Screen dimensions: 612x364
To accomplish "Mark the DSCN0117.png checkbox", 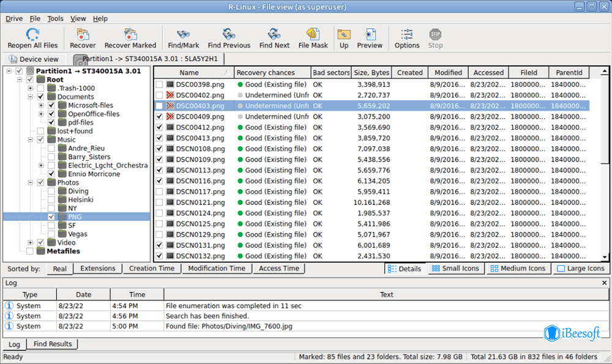I will click(159, 191).
